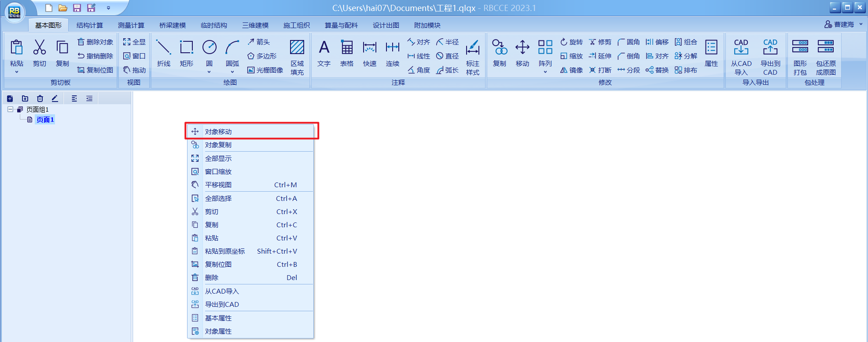
Task: Click the 删除对象 button
Action: pyautogui.click(x=96, y=42)
